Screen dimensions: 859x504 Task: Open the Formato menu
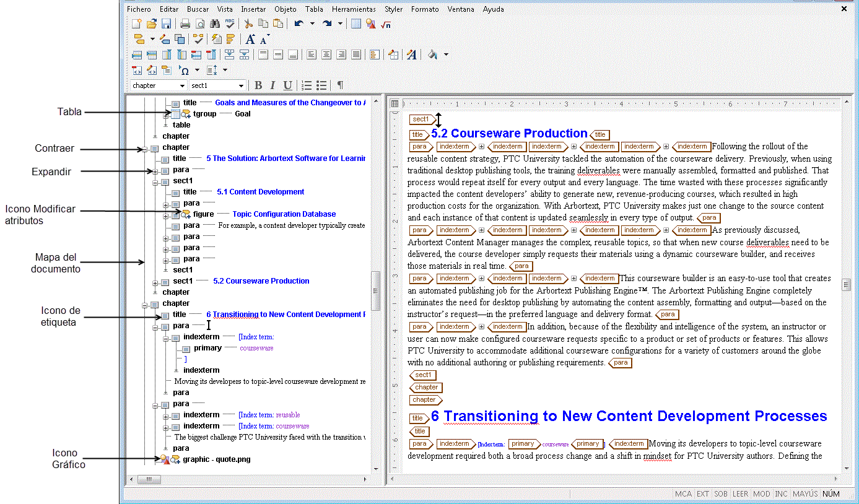[425, 9]
